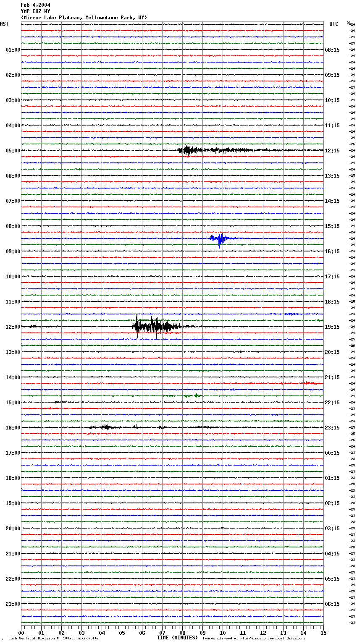Click the 03:15 UTC time label
The image size is (357, 644).
[x=332, y=529]
